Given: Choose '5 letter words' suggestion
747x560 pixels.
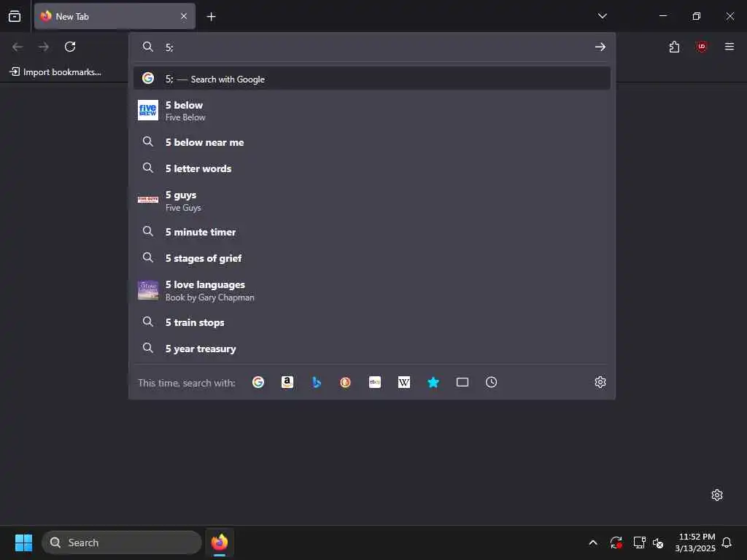Looking at the screenshot, I should point(371,168).
